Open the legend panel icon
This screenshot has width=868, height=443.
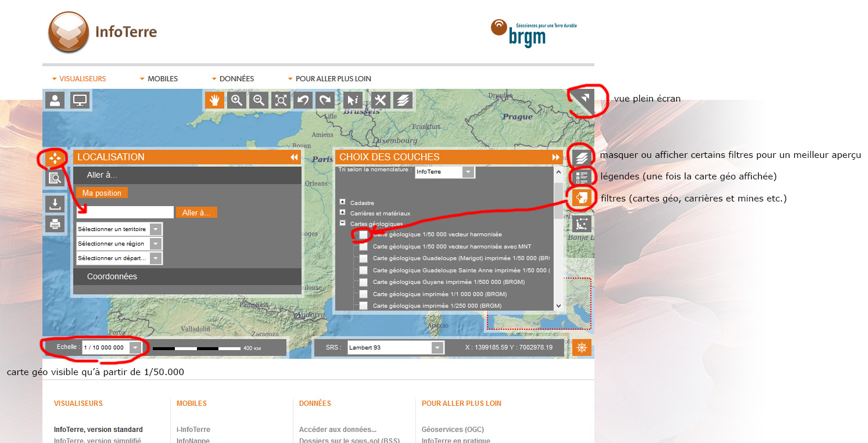pos(582,177)
